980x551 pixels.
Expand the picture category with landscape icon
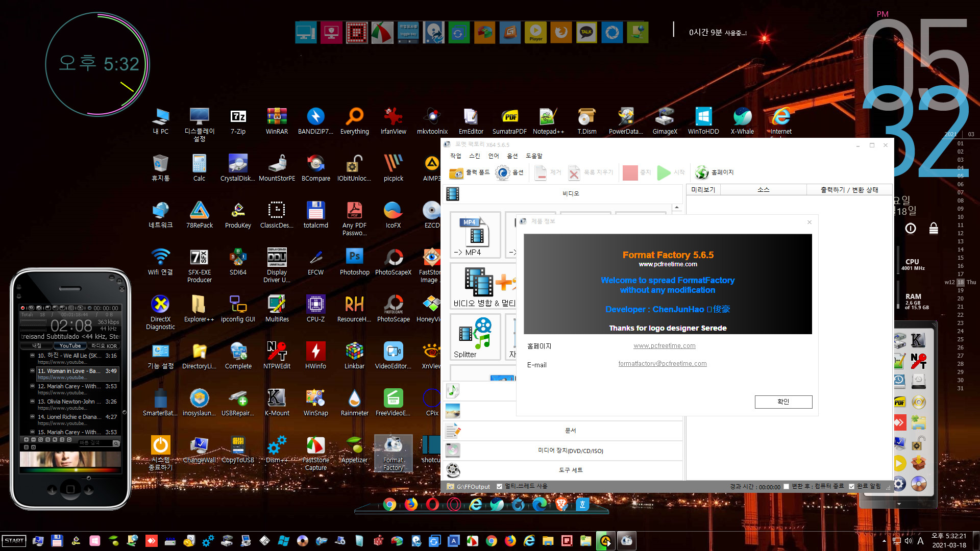(x=453, y=411)
